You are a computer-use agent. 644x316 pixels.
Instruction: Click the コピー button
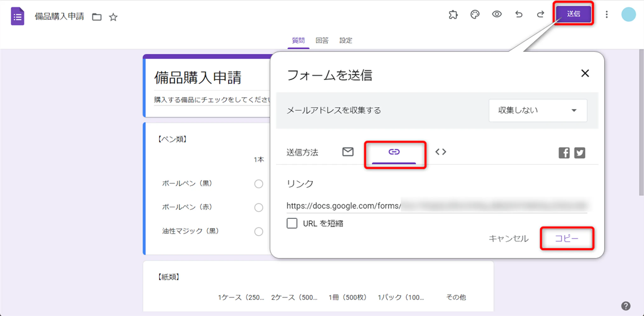567,238
